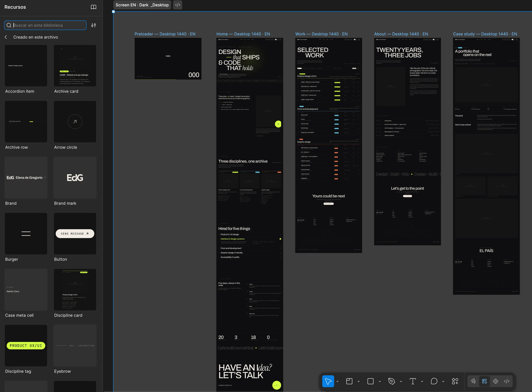Pick the Burger component thumbnail
The image size is (532, 392).
pos(26,234)
